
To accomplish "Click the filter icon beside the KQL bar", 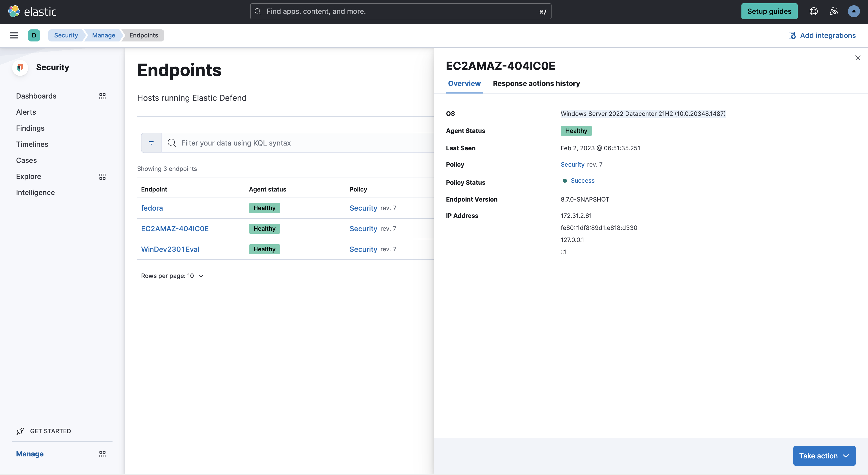I will click(151, 142).
